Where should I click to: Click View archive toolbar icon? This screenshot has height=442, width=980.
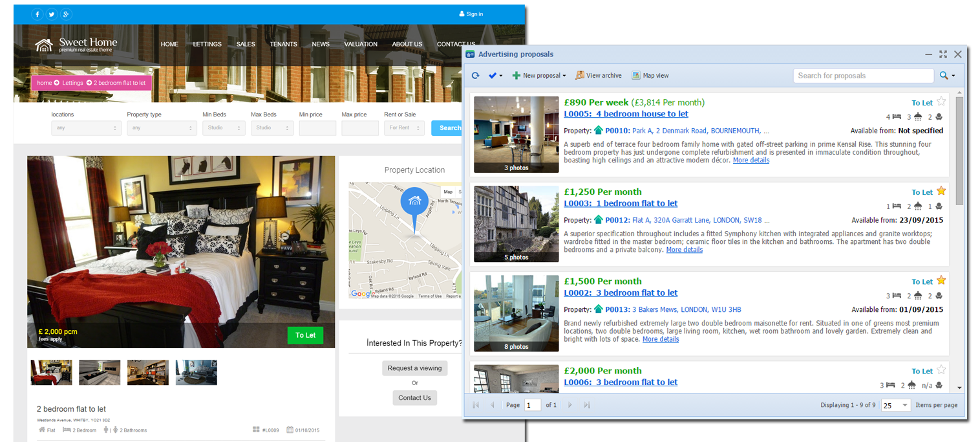click(x=598, y=76)
